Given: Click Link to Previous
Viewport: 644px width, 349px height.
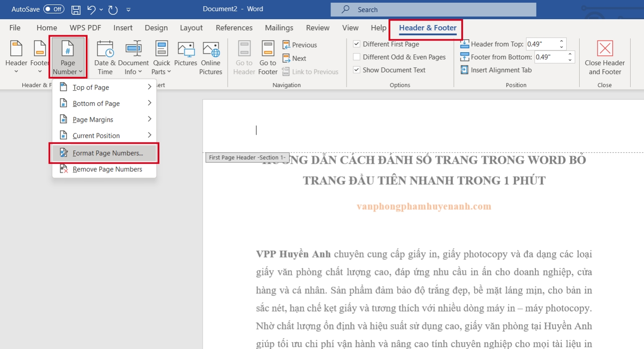Looking at the screenshot, I should click(310, 72).
